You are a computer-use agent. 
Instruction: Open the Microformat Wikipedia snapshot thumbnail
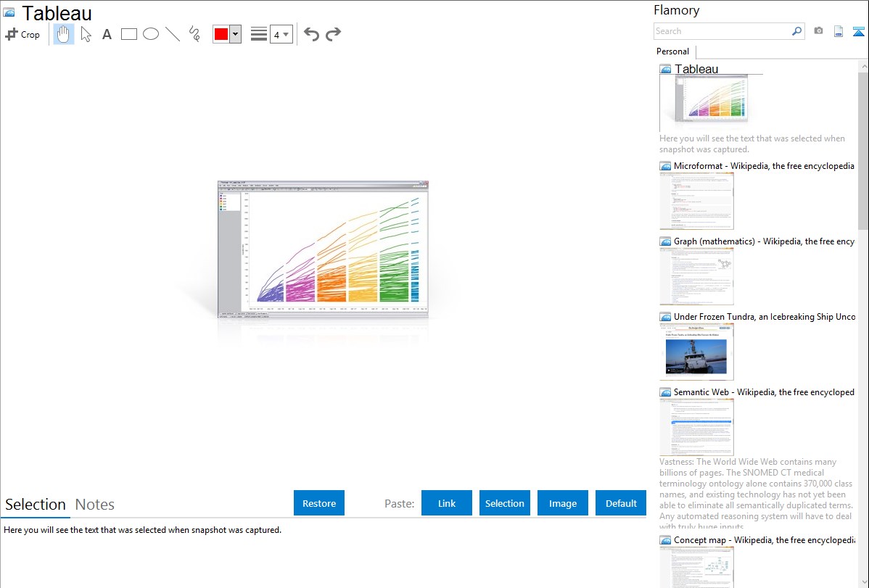click(696, 201)
